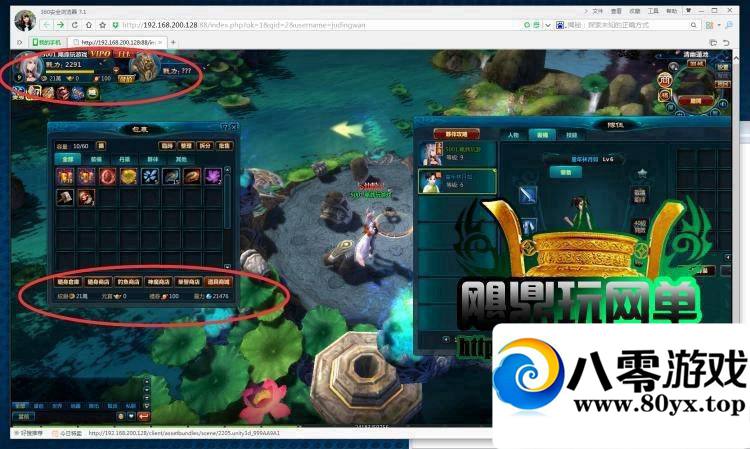Screen dimensions: 750x449
Task: Select the bronze ring item in the bag
Action: [192, 176]
